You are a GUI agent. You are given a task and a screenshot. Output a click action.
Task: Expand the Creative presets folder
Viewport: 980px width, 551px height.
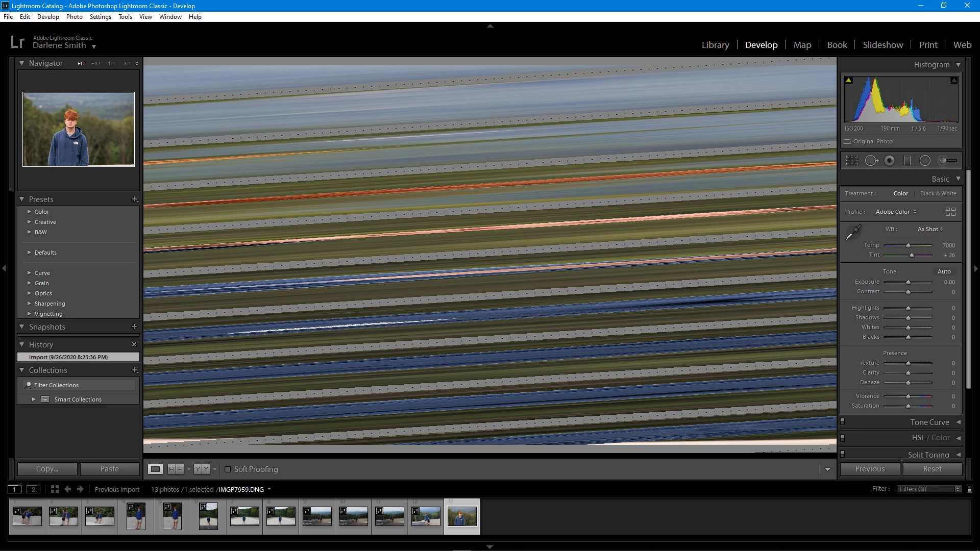(45, 222)
